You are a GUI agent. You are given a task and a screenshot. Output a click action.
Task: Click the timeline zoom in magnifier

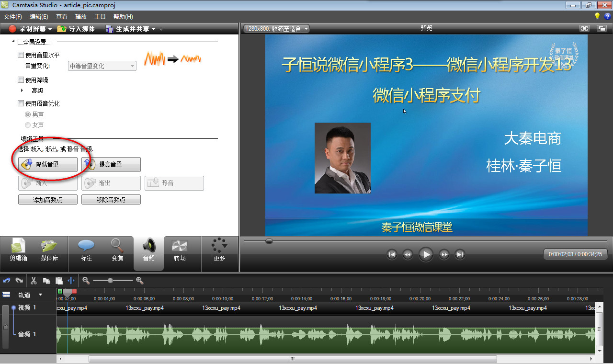click(140, 281)
